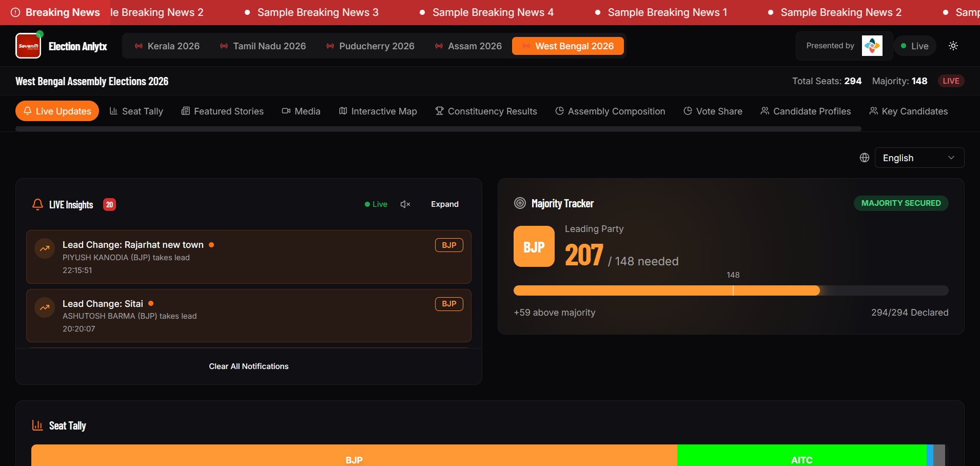Click BJP tag on Sitai lead change card
980x466 pixels.
coord(449,304)
